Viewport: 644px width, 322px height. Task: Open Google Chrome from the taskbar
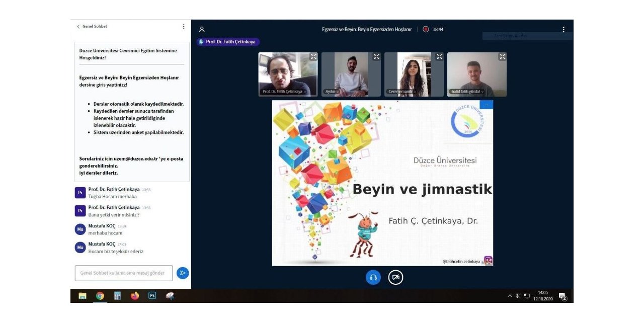pos(100,296)
